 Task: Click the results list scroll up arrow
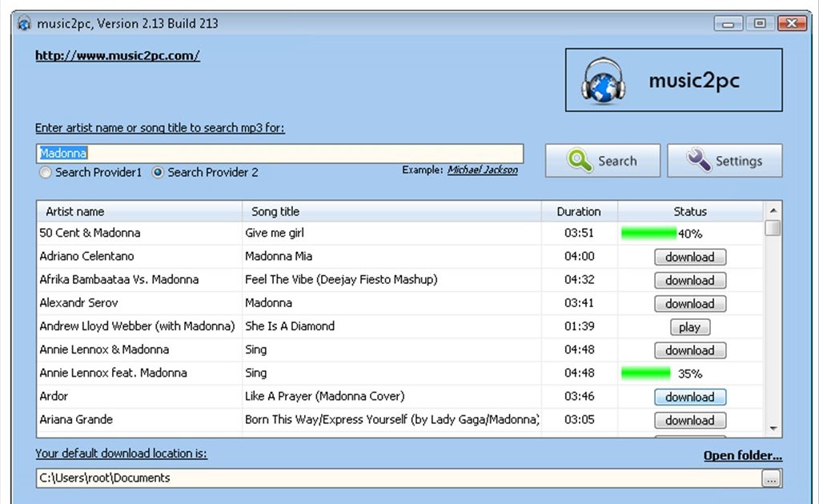click(x=773, y=210)
